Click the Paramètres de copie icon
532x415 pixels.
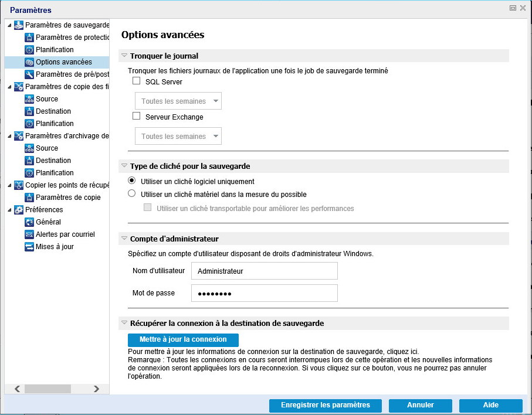[29, 198]
